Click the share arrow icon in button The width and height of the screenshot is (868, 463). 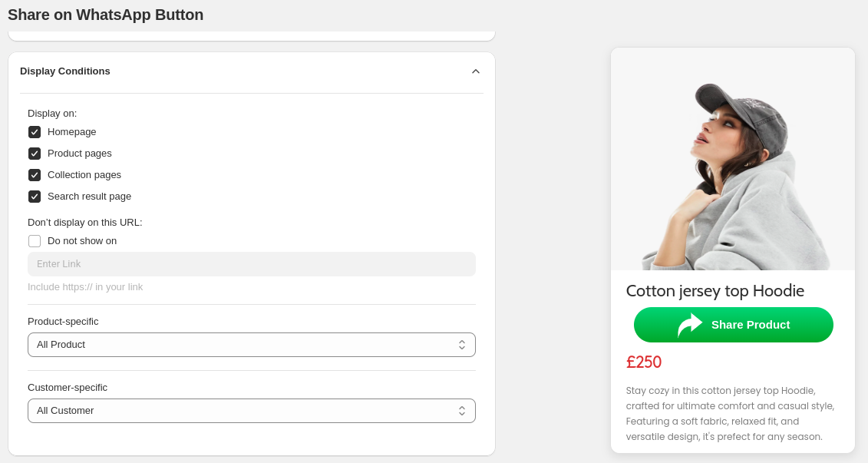coord(689,325)
